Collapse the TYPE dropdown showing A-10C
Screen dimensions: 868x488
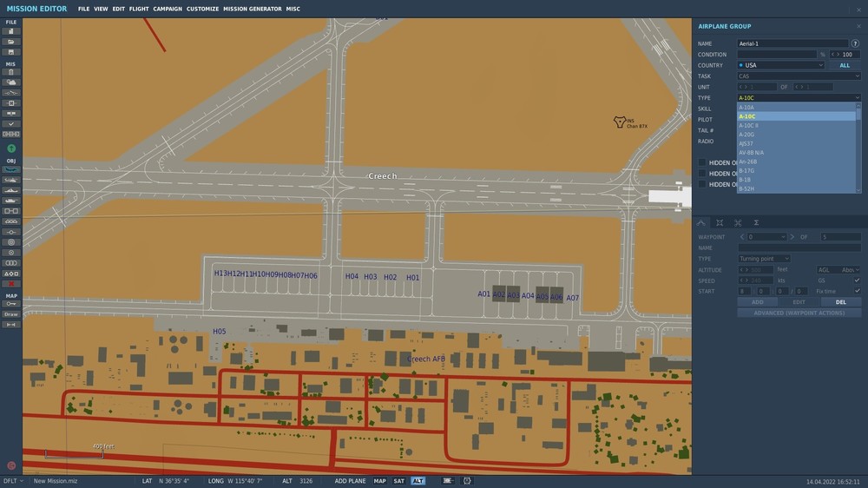799,97
